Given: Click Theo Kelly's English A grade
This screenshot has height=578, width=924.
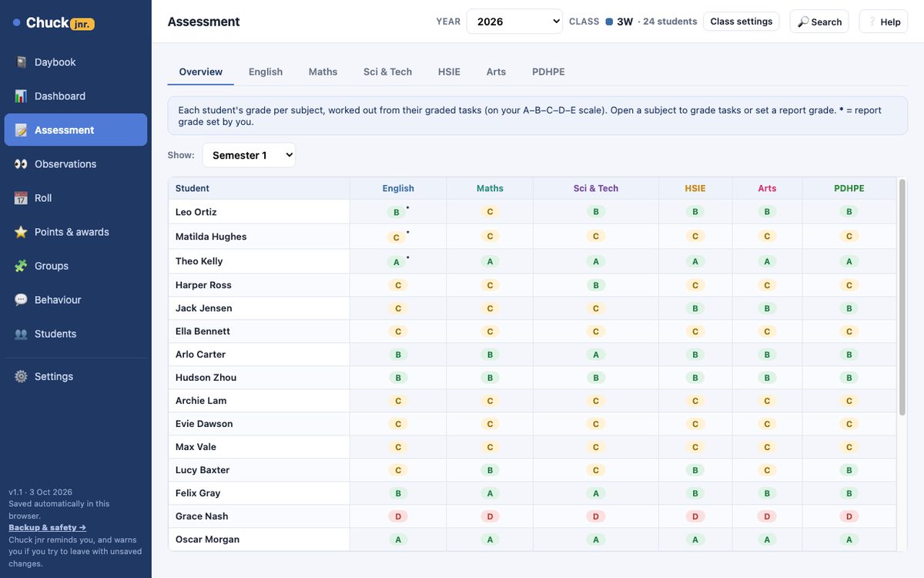Looking at the screenshot, I should tap(397, 262).
